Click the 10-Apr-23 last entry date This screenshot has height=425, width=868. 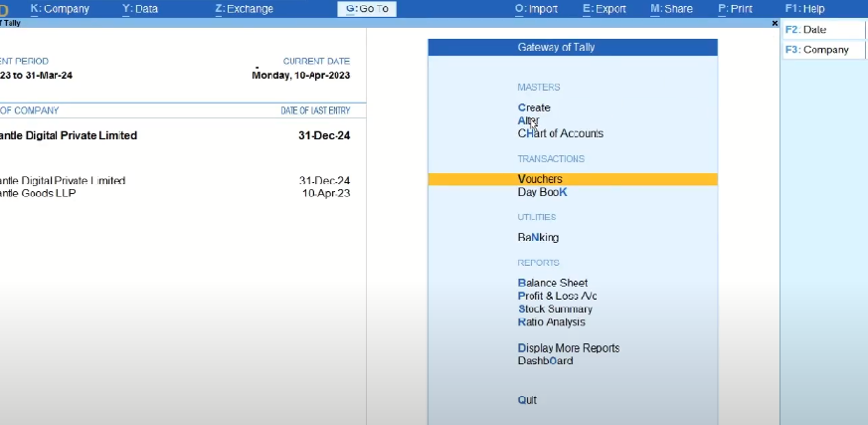(326, 193)
